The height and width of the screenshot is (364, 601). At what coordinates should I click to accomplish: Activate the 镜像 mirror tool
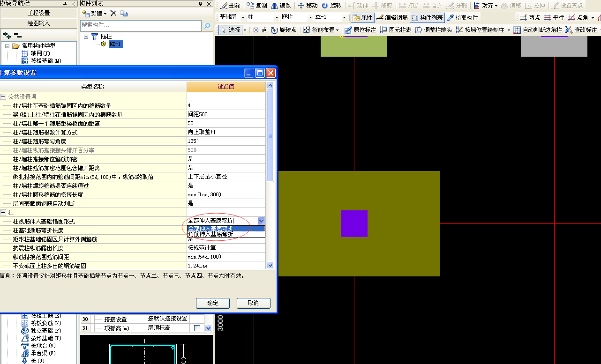pos(281,6)
